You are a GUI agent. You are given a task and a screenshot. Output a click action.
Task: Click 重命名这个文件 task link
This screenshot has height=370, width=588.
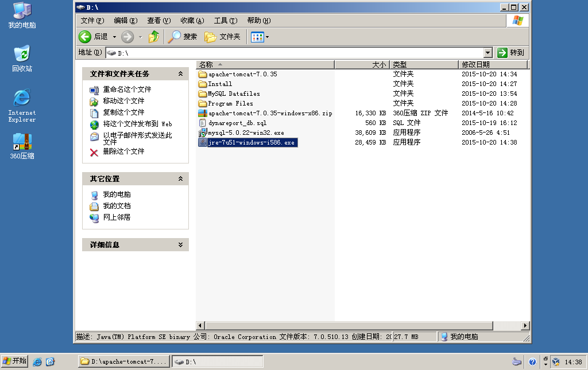point(127,89)
